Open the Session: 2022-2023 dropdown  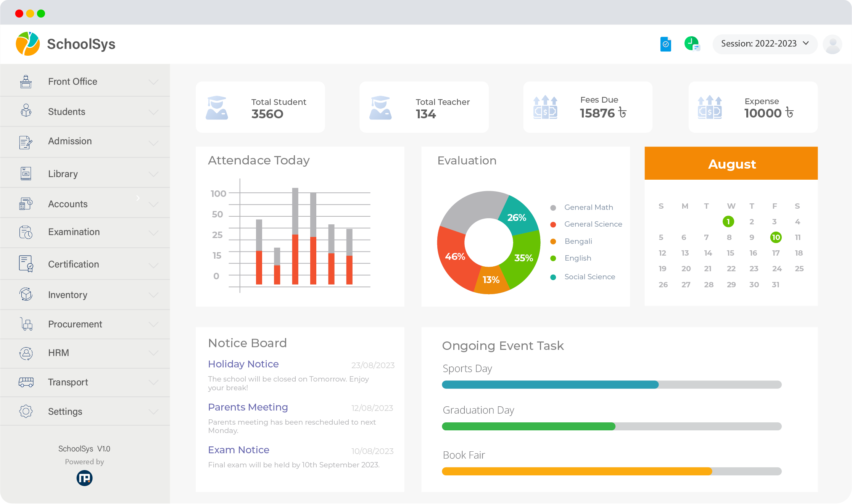tap(765, 44)
